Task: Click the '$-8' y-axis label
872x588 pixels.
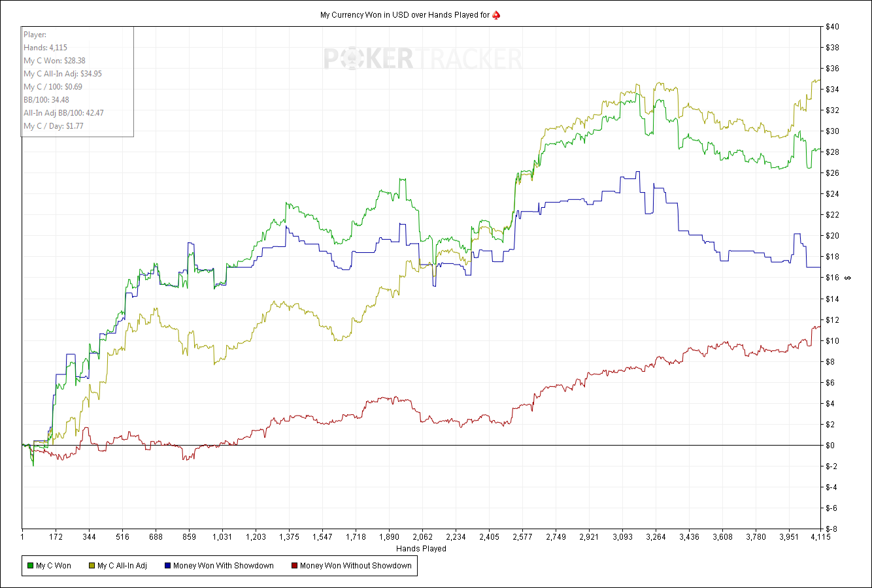Action: tap(831, 529)
